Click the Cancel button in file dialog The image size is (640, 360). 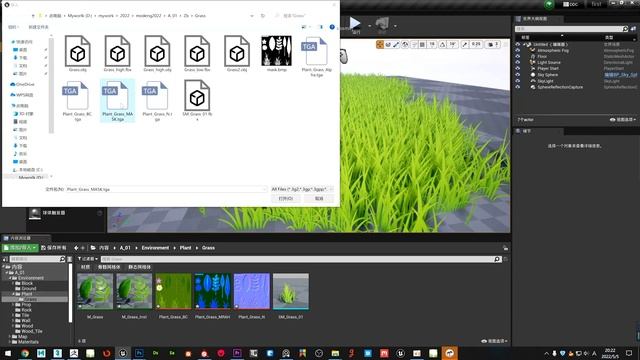pyautogui.click(x=319, y=198)
